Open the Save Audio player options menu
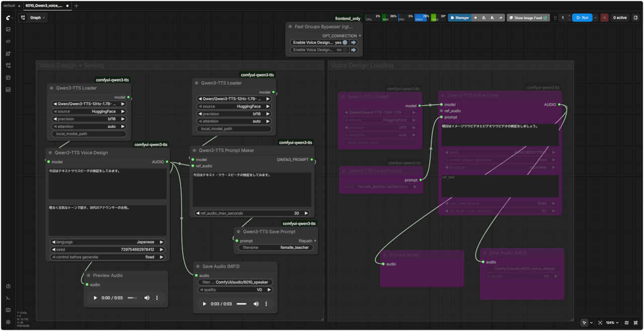 click(x=266, y=304)
